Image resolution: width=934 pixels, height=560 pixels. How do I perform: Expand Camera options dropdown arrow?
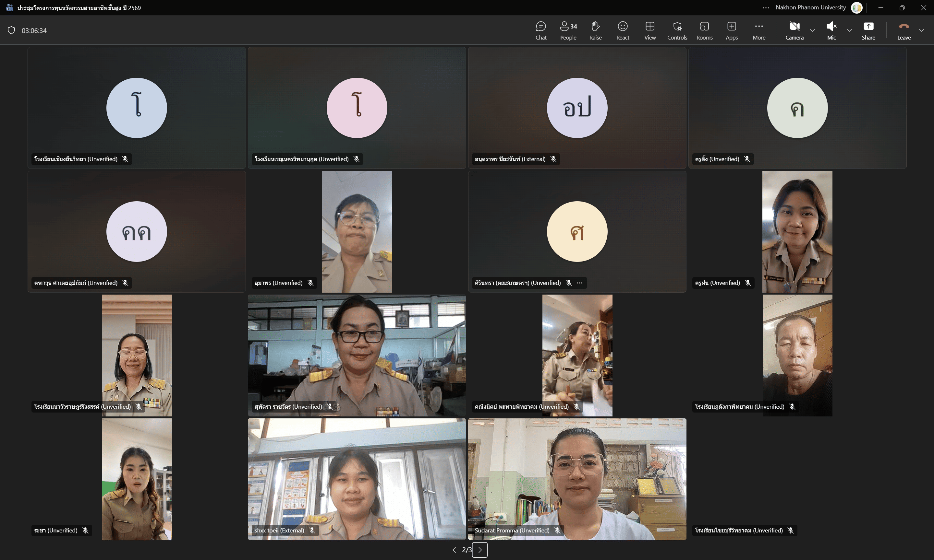pos(812,30)
